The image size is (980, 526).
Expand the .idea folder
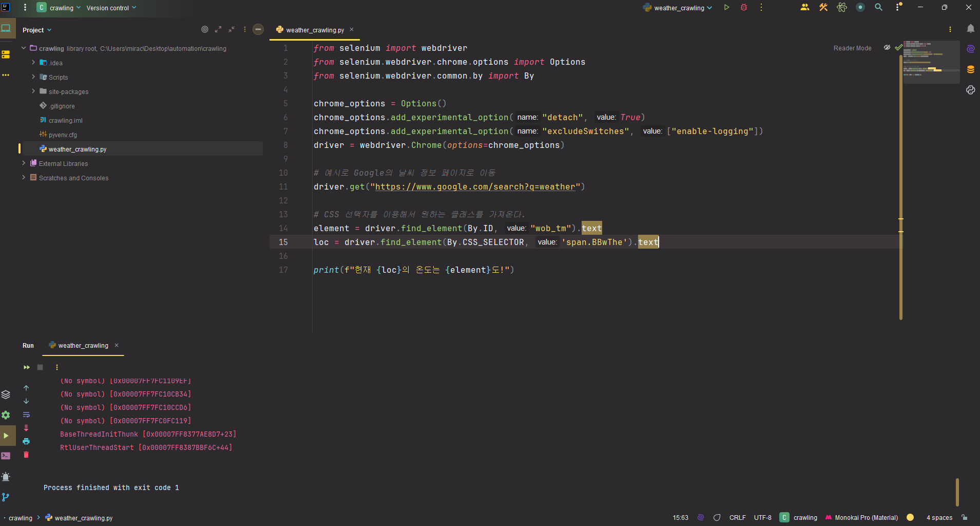pyautogui.click(x=33, y=63)
